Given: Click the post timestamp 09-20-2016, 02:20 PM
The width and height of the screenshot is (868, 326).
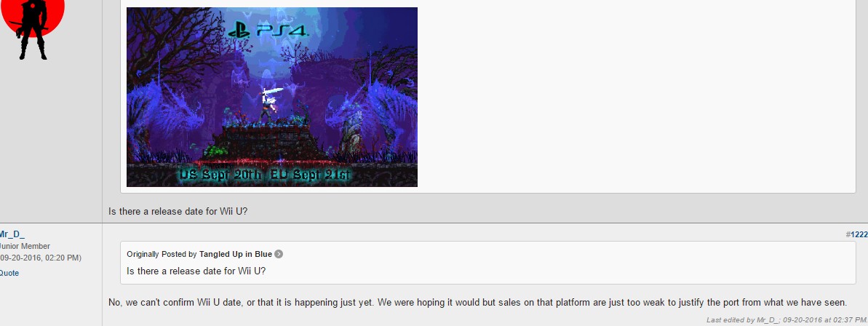Looking at the screenshot, I should pos(41,258).
